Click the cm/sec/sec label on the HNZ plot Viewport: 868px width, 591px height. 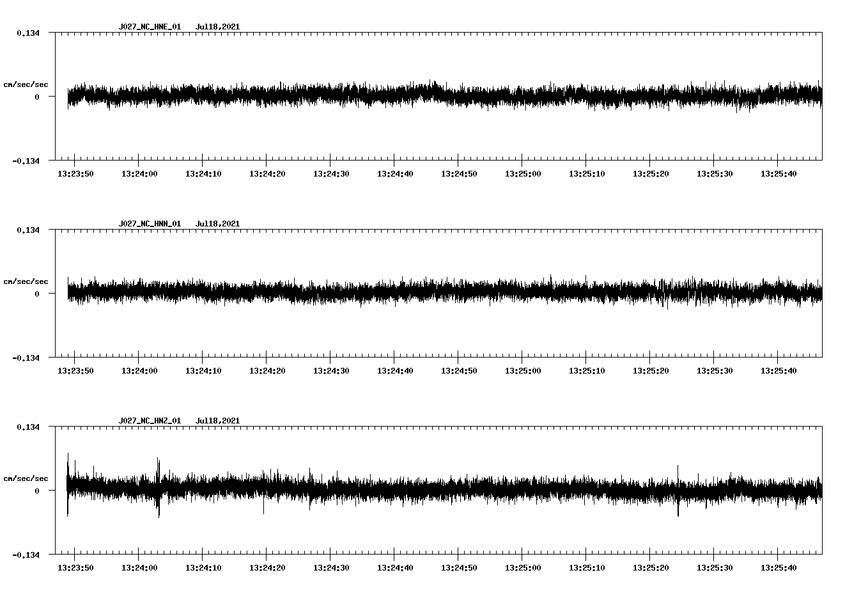tap(26, 477)
